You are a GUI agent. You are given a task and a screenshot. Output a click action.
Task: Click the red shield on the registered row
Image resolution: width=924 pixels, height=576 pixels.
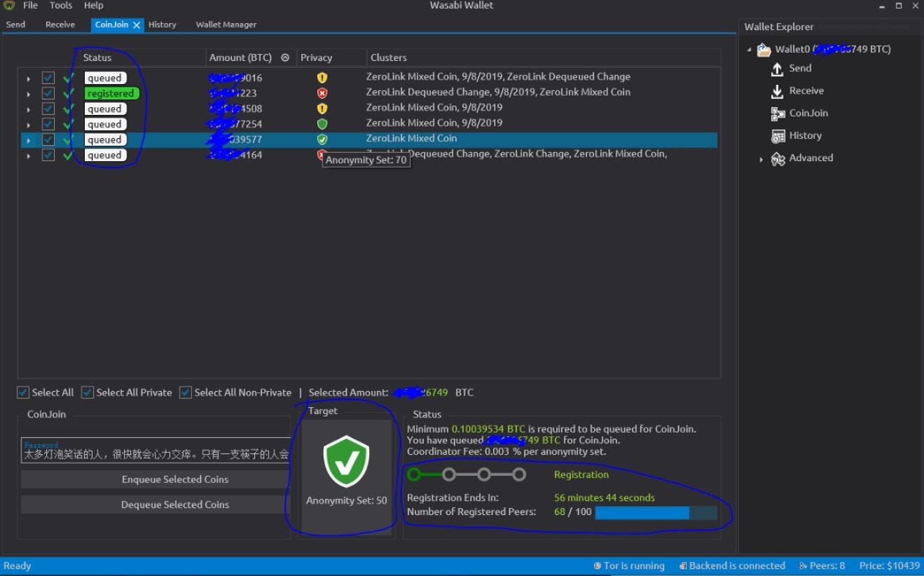tap(322, 93)
